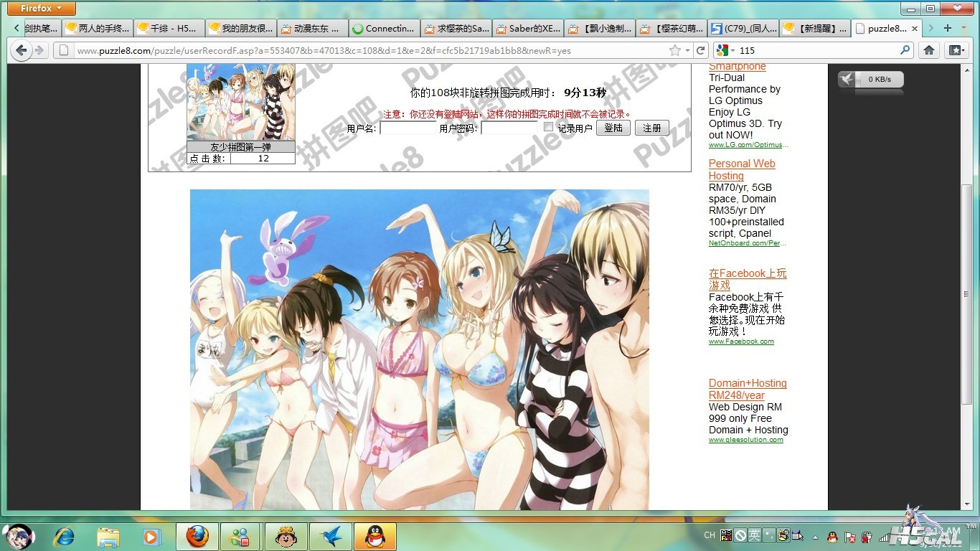Click the page vertical scrollbar thumb
This screenshot has height=551, width=980.
(x=966, y=294)
